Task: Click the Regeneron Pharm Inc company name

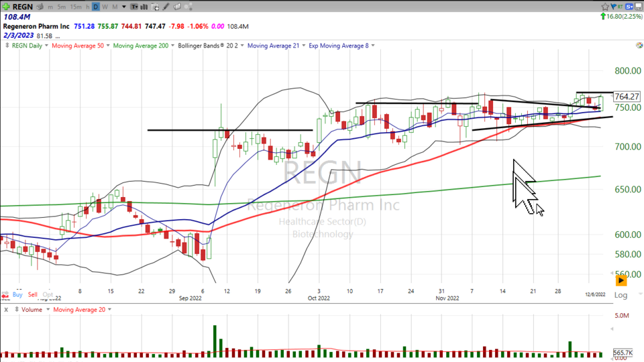Action: [x=36, y=26]
